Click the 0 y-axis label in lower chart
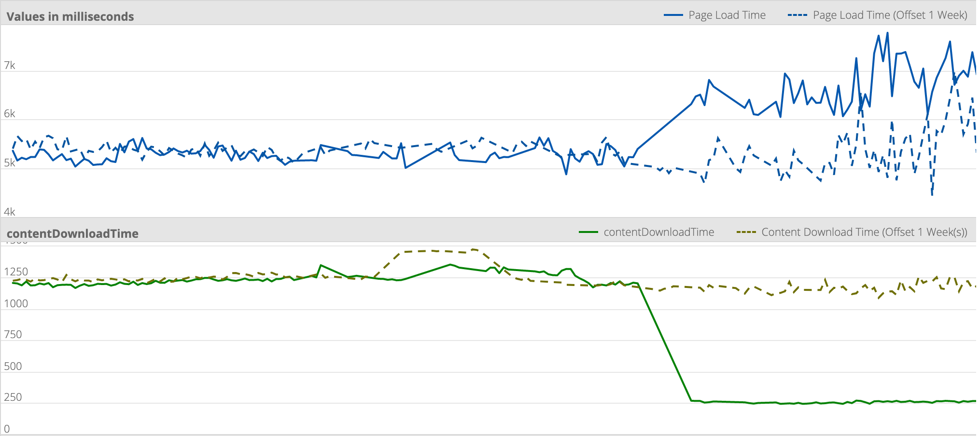Screen dimensions: 980x436 (7, 429)
